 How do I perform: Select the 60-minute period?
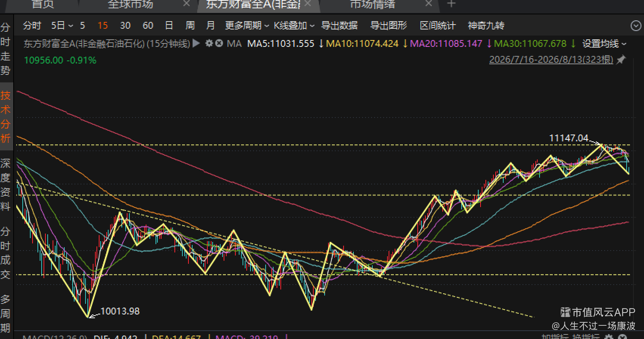click(148, 26)
